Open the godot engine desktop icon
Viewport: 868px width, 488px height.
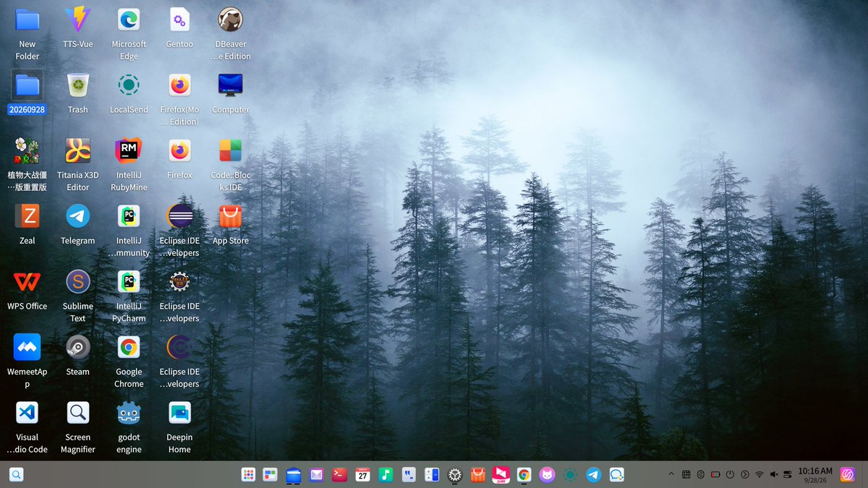129,412
